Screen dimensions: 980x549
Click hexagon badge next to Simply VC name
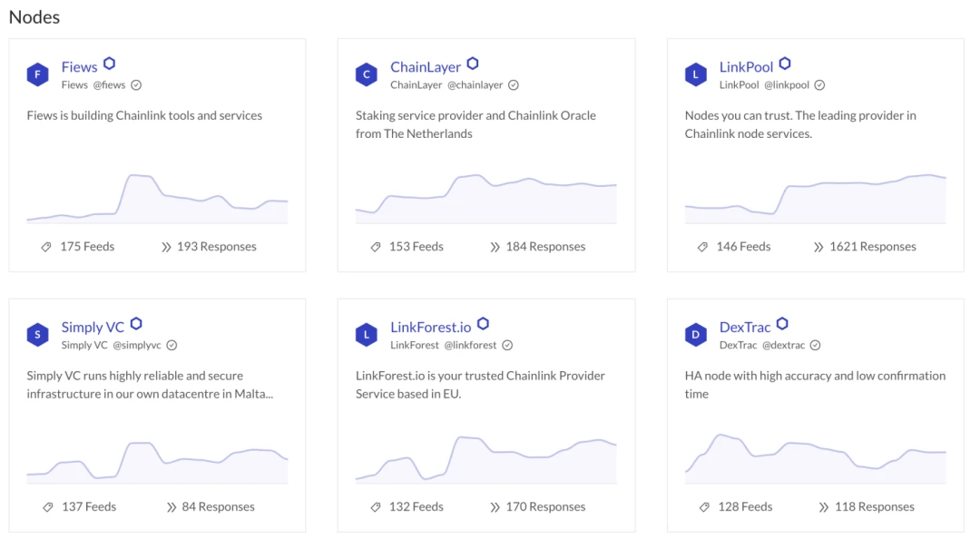pyautogui.click(x=136, y=323)
